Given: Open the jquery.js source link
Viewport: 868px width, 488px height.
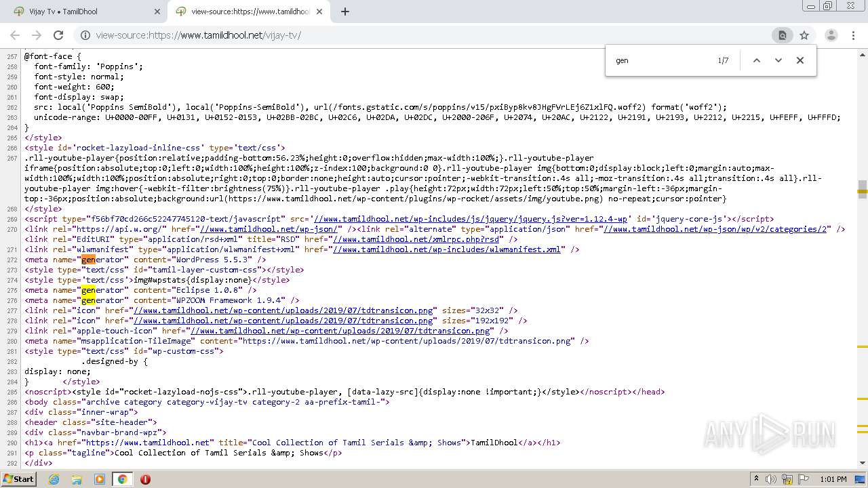Looking at the screenshot, I should [x=472, y=219].
